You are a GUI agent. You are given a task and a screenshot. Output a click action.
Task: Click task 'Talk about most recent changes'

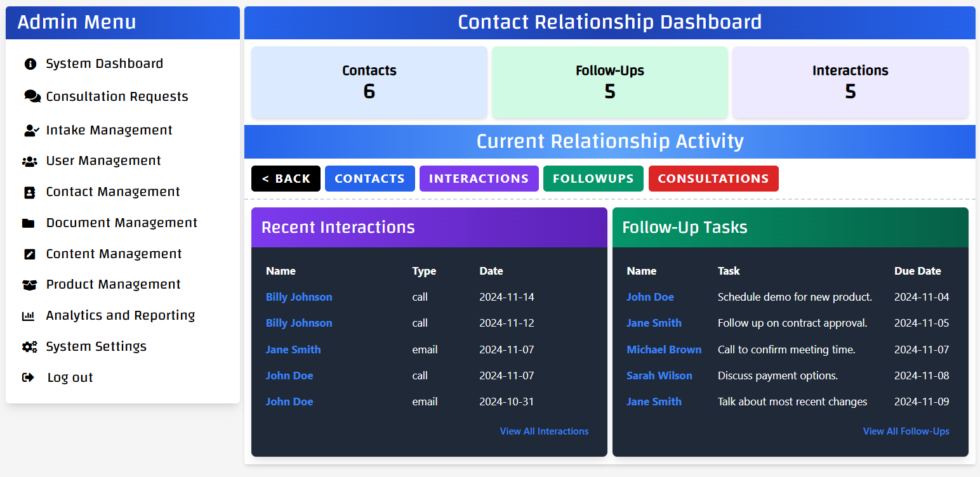pyautogui.click(x=792, y=402)
